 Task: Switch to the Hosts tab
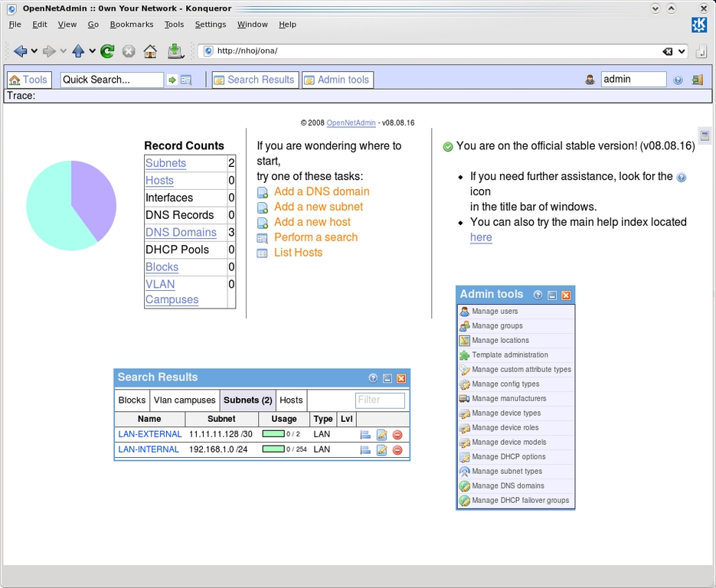pyautogui.click(x=291, y=400)
